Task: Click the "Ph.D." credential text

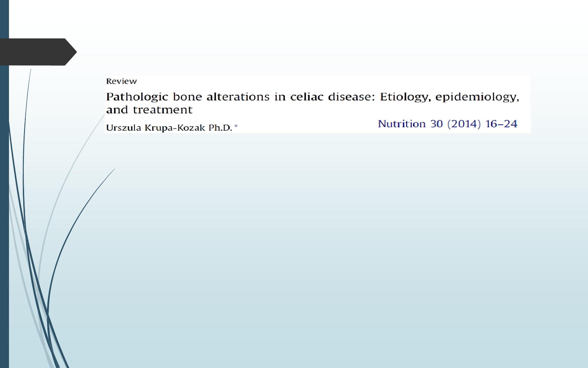Action: pos(220,128)
